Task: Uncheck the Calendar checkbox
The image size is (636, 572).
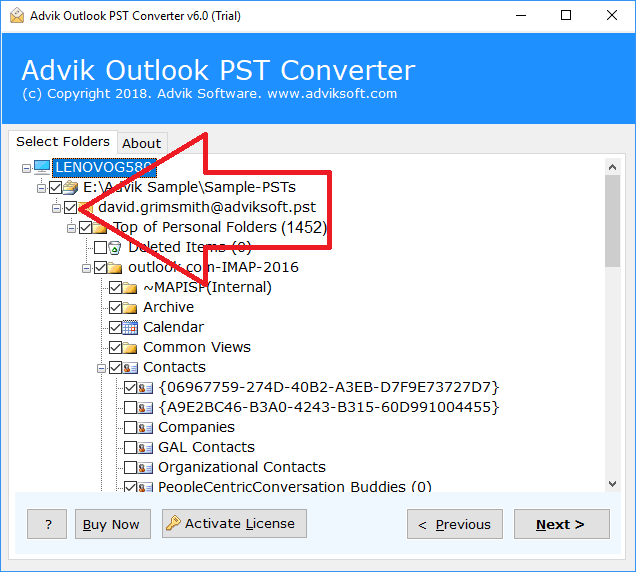Action: click(116, 327)
